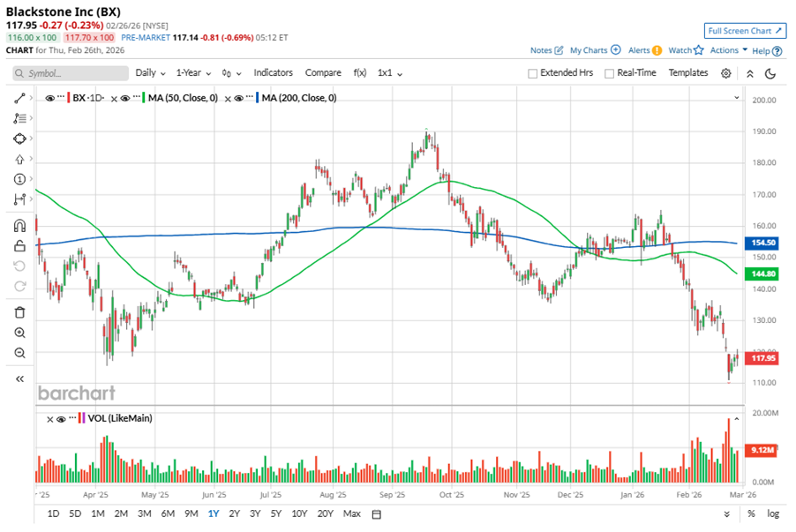
Task: Open the Actions dropdown
Action: point(728,50)
